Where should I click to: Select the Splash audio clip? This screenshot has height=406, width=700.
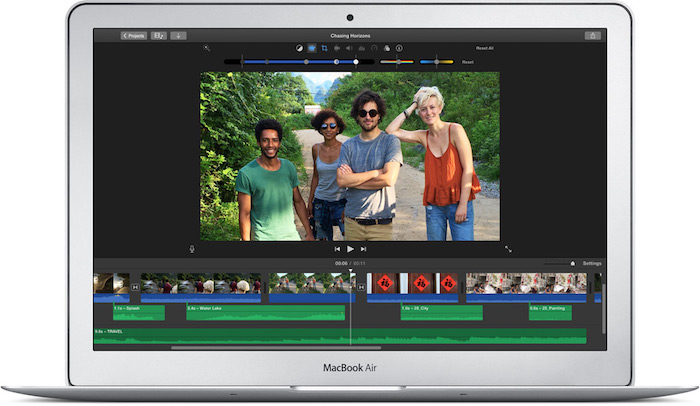pyautogui.click(x=139, y=313)
